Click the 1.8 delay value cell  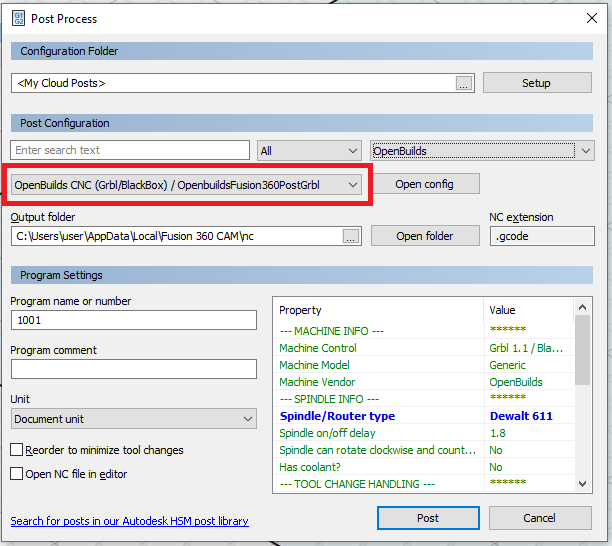click(529, 433)
